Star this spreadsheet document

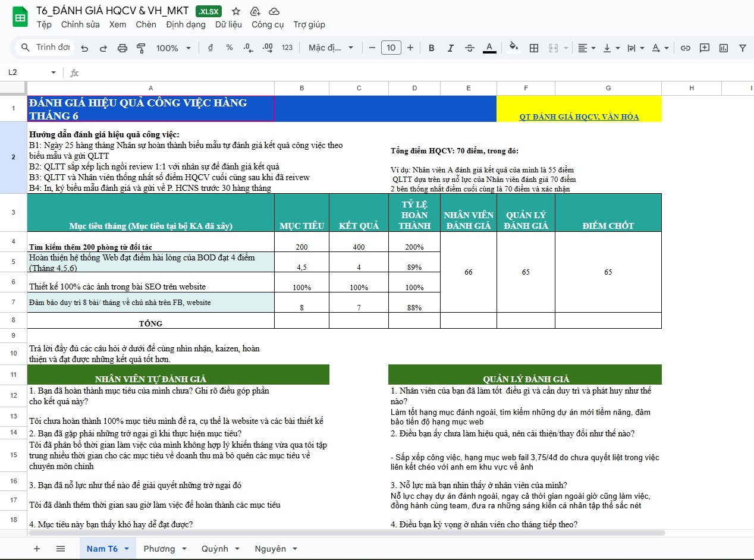coord(236,11)
